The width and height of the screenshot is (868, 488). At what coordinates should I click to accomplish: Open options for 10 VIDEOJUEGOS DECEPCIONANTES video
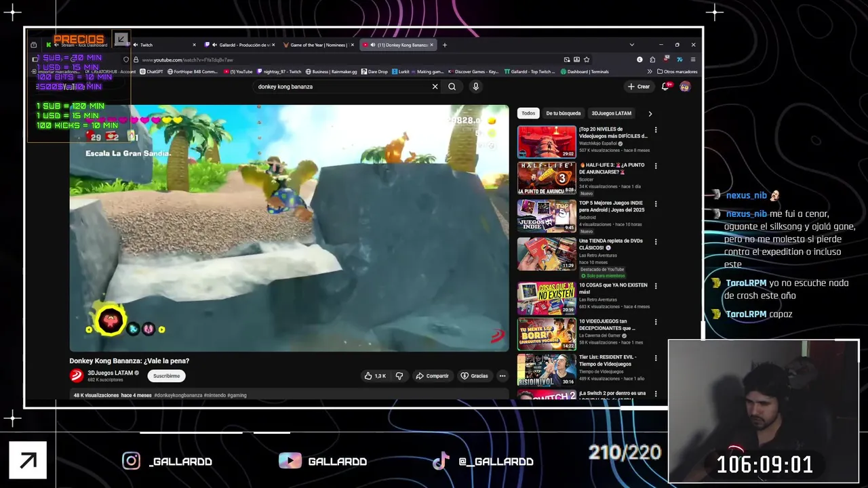[x=655, y=322]
